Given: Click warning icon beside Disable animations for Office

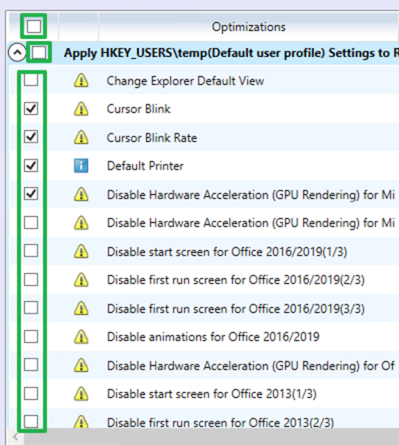Looking at the screenshot, I should (x=81, y=337).
